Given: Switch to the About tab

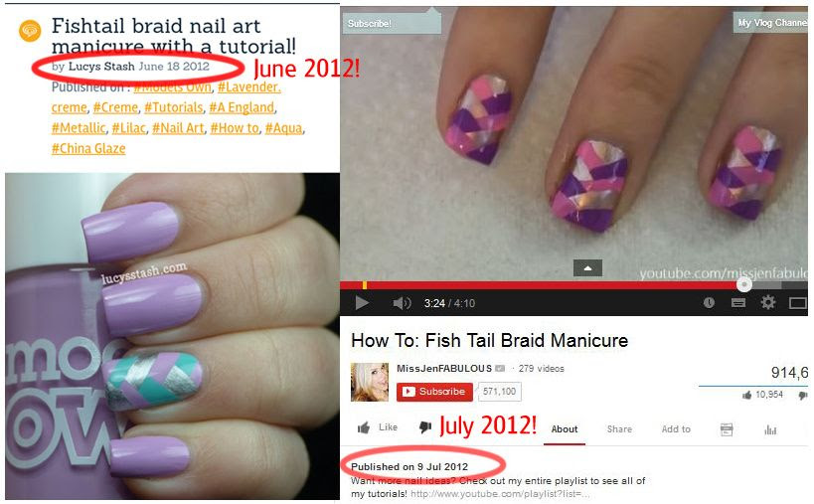Looking at the screenshot, I should 565,429.
